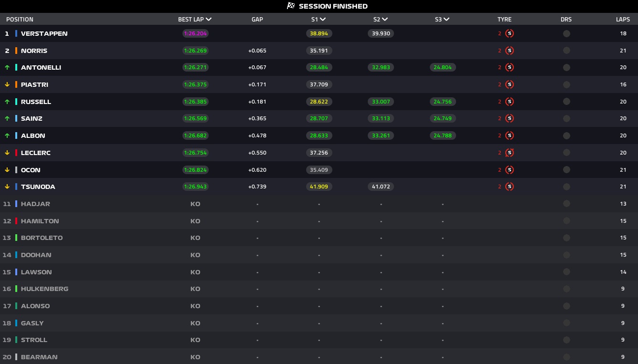The width and height of the screenshot is (638, 364).
Task: Click Lawson's lap count of 14
Action: 623,272
